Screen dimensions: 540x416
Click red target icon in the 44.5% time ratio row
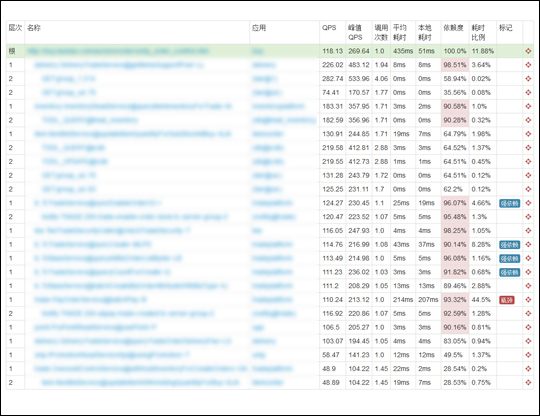pyautogui.click(x=528, y=300)
